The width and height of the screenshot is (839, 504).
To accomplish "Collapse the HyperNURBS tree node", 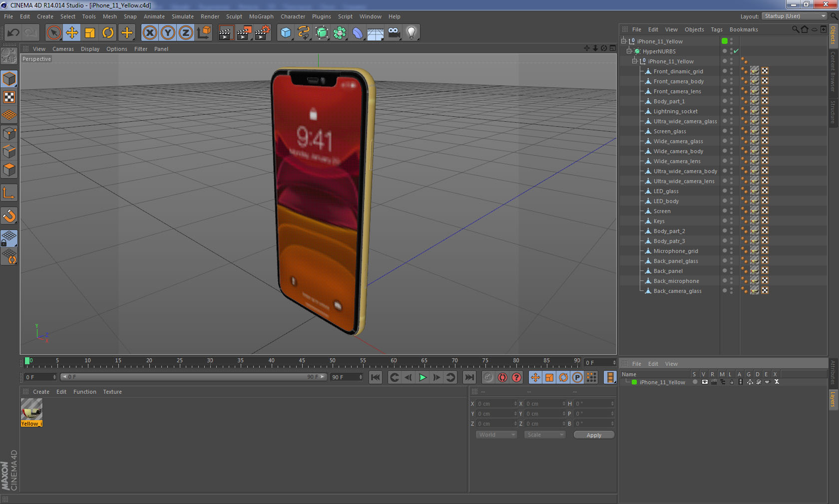I will (629, 51).
